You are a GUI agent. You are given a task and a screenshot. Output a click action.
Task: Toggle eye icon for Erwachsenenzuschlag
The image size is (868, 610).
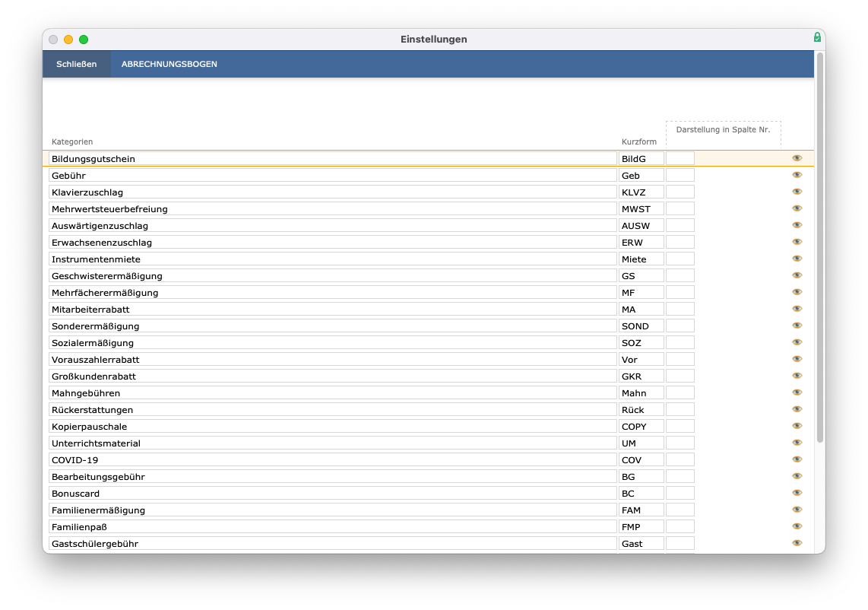pos(797,242)
